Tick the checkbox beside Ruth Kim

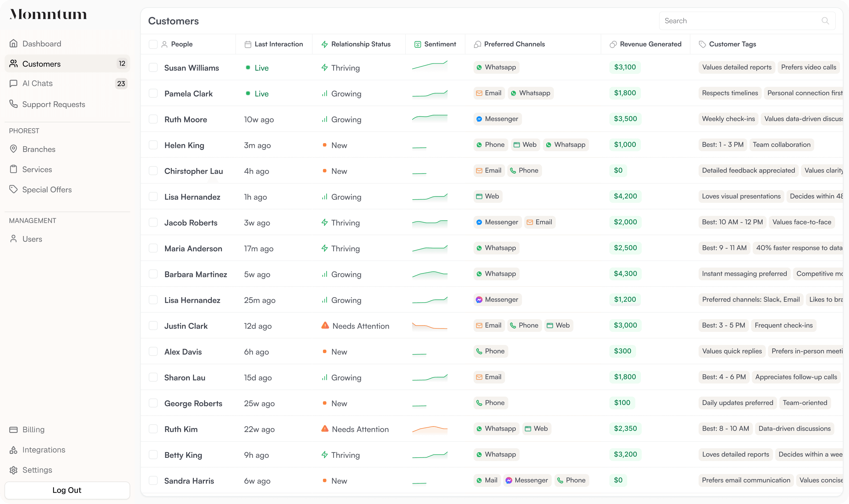tap(153, 429)
